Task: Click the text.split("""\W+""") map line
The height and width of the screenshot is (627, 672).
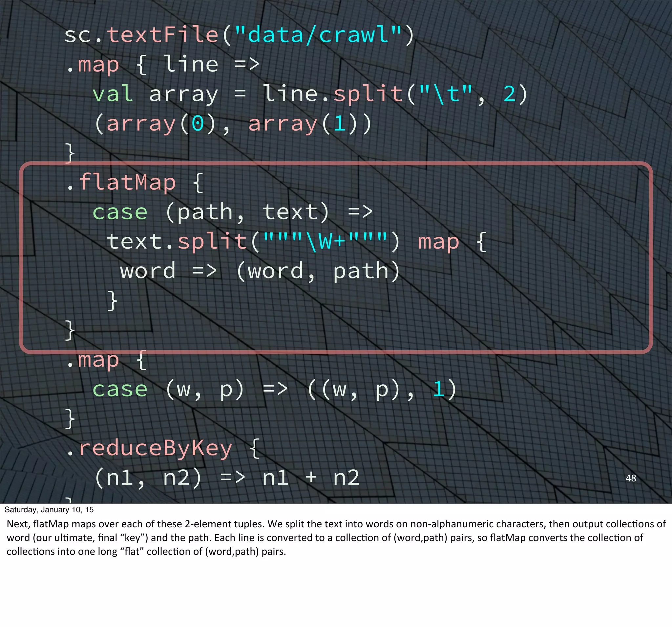Action: pos(297,242)
